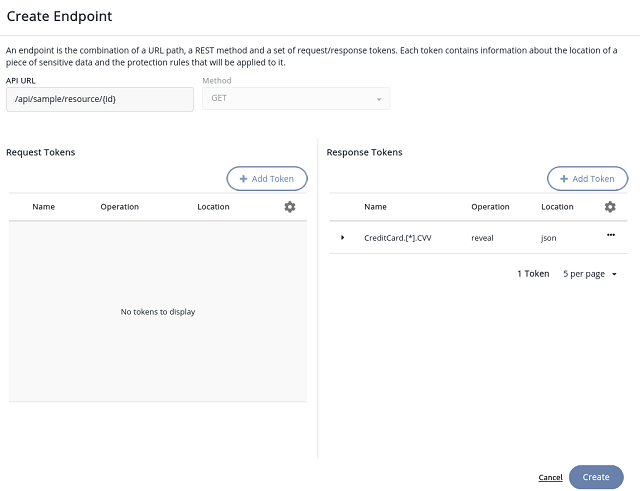This screenshot has height=491, width=640.
Task: Click the reveal operation cell
Action: (483, 238)
